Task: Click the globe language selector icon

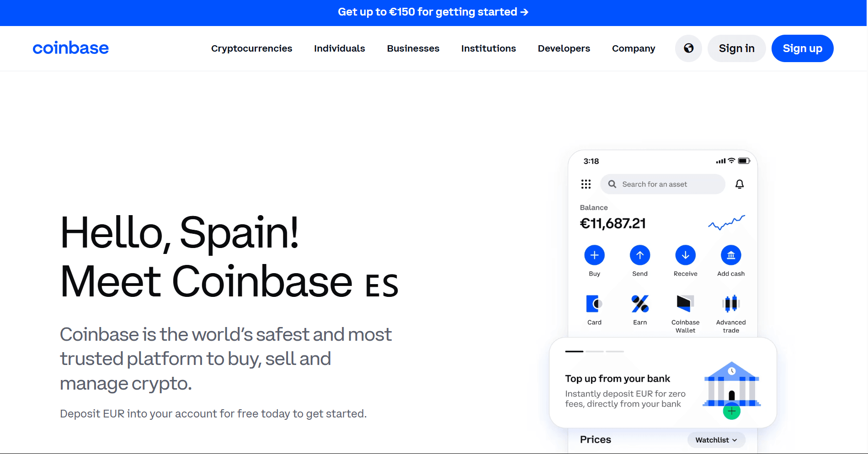Action: [688, 48]
